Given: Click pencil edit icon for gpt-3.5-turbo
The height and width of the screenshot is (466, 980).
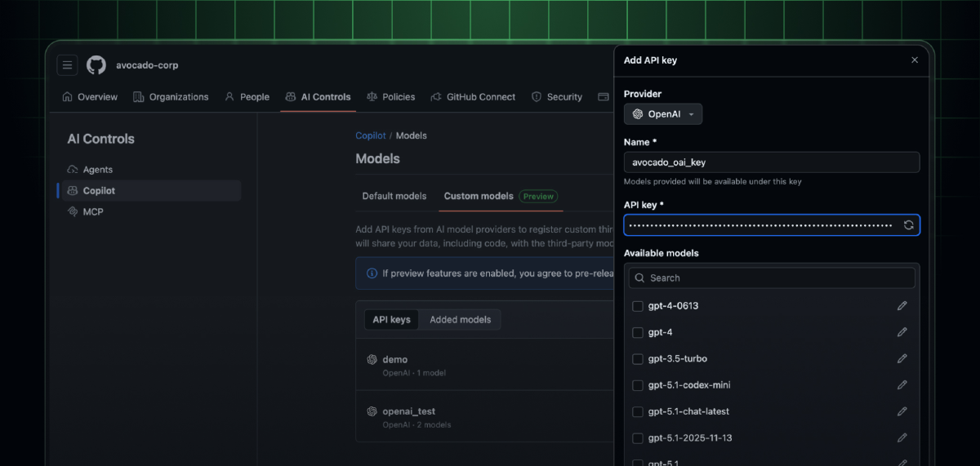Looking at the screenshot, I should (x=902, y=359).
